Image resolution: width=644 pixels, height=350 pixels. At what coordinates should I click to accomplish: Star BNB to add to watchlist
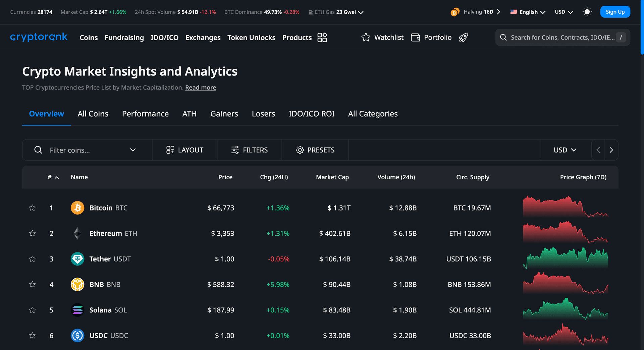(32, 284)
